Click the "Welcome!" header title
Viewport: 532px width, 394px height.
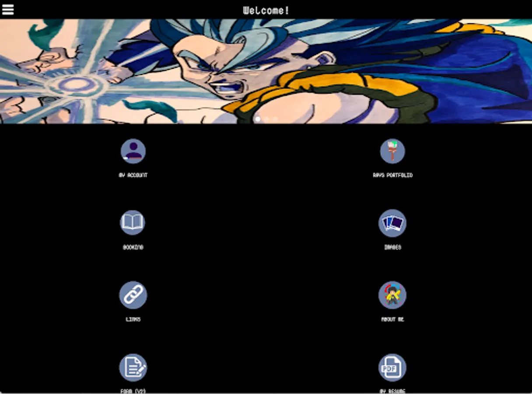[266, 10]
